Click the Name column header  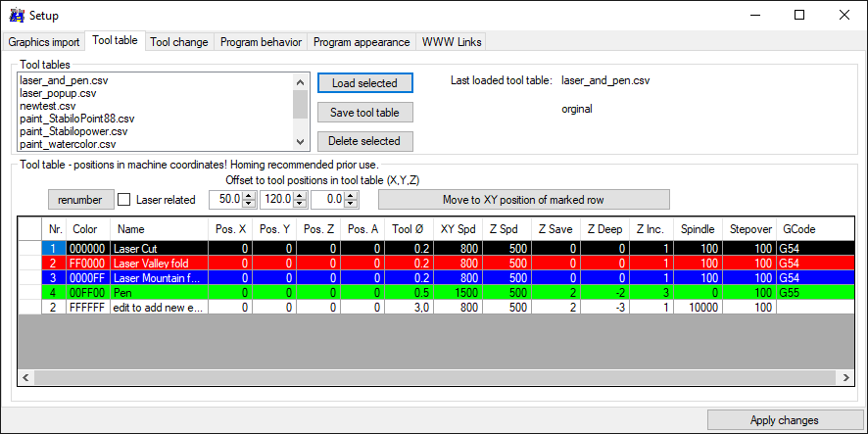[x=159, y=229]
